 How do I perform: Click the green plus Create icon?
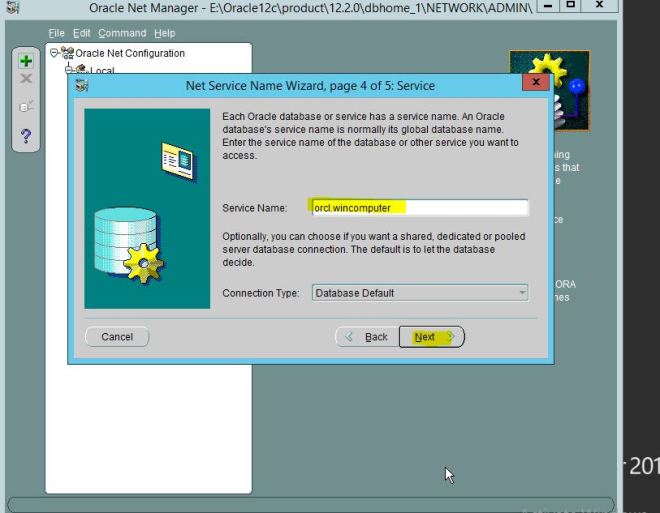[26, 61]
